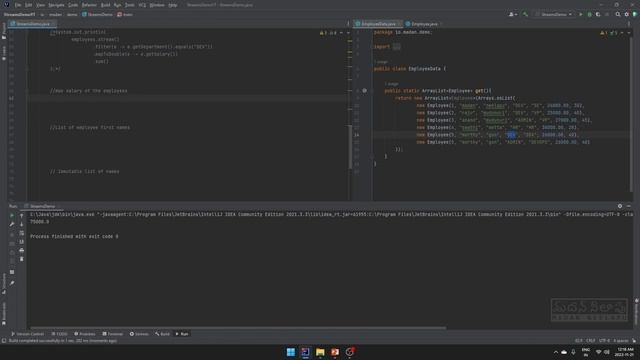The image size is (640, 360).
Task: Switch to Employee.java editor tab
Action: tap(424, 24)
